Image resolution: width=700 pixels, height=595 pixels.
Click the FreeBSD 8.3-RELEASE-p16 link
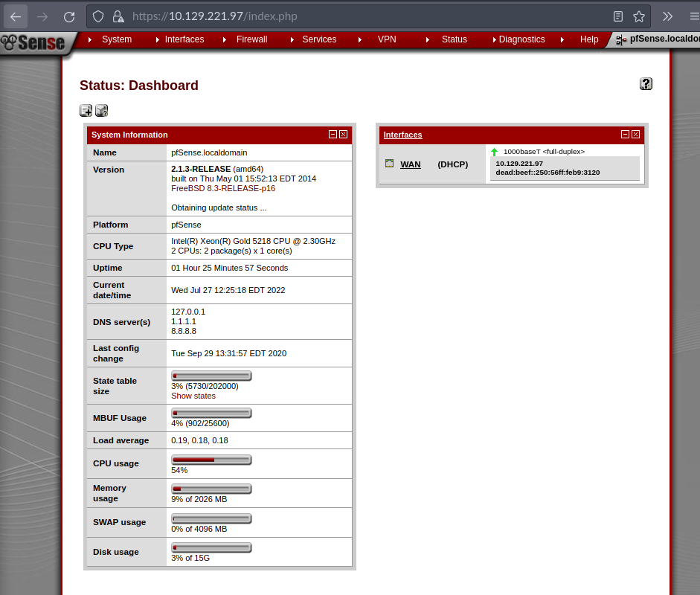(223, 188)
